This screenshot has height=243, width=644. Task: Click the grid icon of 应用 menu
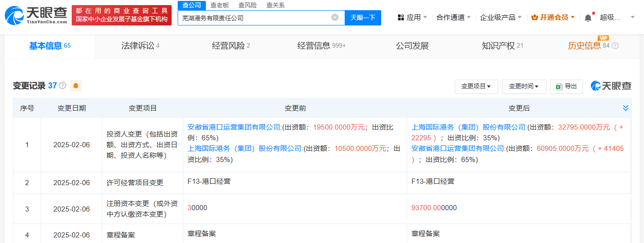tap(401, 18)
